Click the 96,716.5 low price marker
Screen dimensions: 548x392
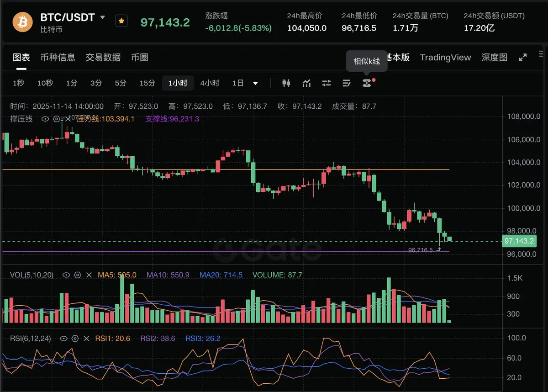(x=421, y=250)
